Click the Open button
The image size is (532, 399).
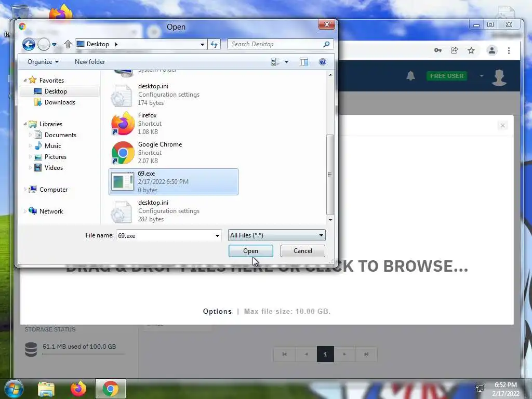[x=251, y=251]
